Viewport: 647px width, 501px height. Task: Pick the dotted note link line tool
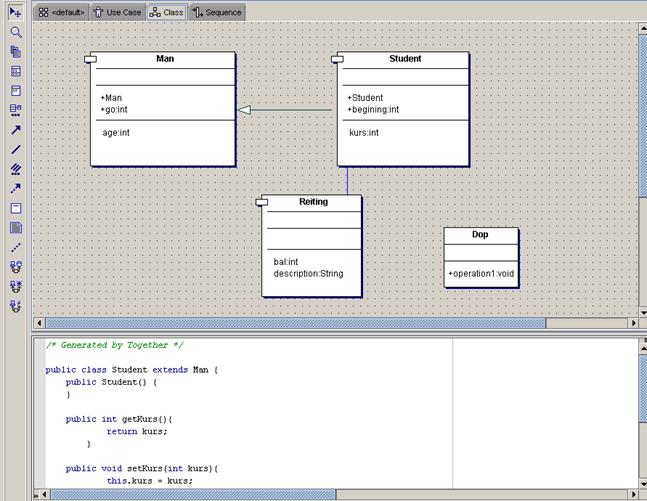pyautogui.click(x=15, y=247)
